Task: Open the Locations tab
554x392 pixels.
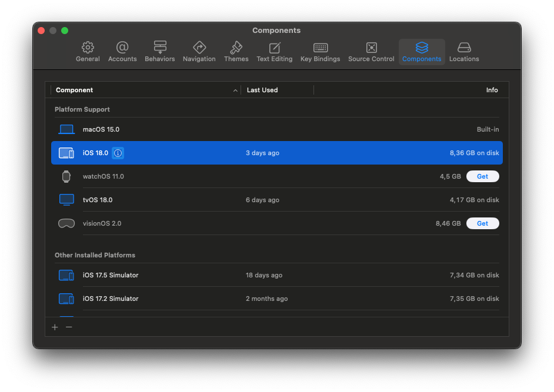Action: [464, 52]
